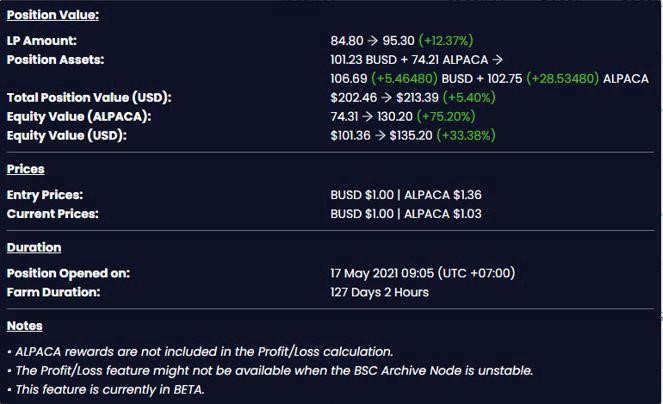Select the Equity Value (ALPACA) label
The width and height of the screenshot is (663, 404).
pos(79,116)
